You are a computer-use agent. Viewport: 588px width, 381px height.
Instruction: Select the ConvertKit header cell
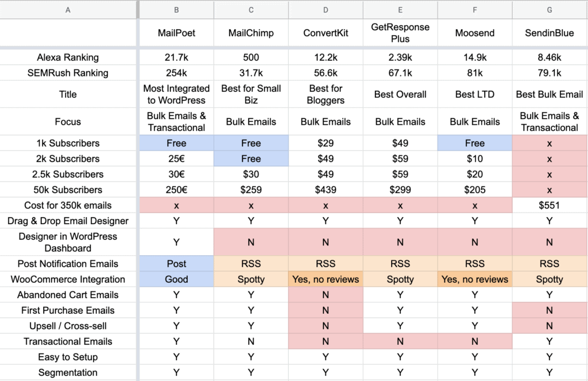[326, 33]
